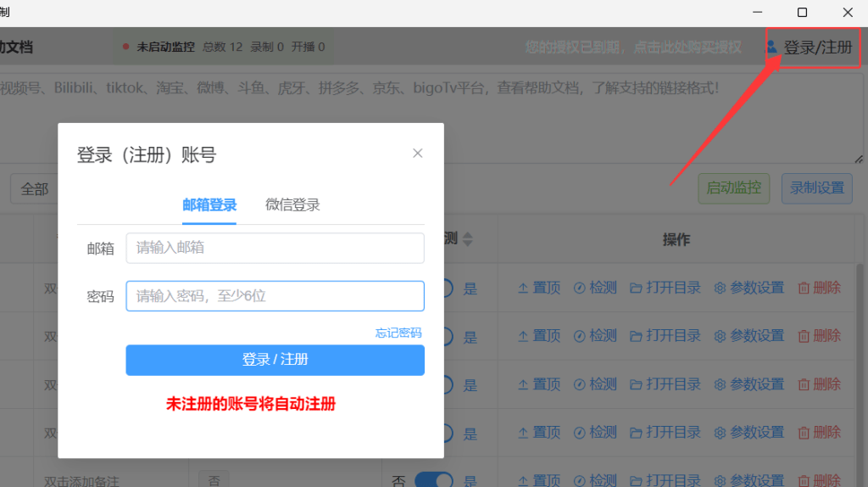
Task: Pin fourth row with 置顶
Action: 539,433
